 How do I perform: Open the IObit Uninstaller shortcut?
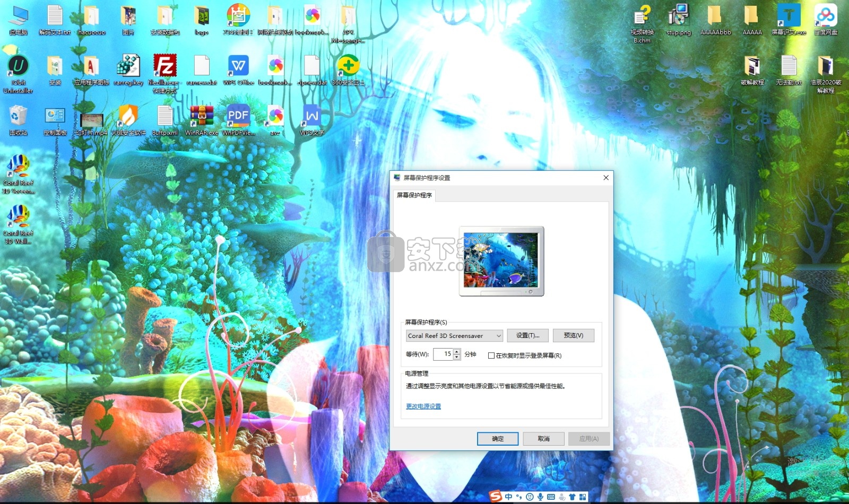[18, 74]
